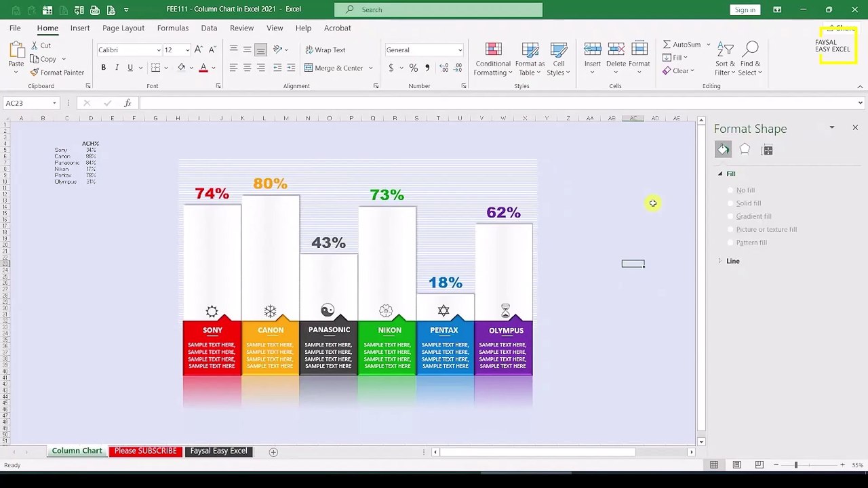
Task: Open the Review ribbon tab
Action: [241, 28]
